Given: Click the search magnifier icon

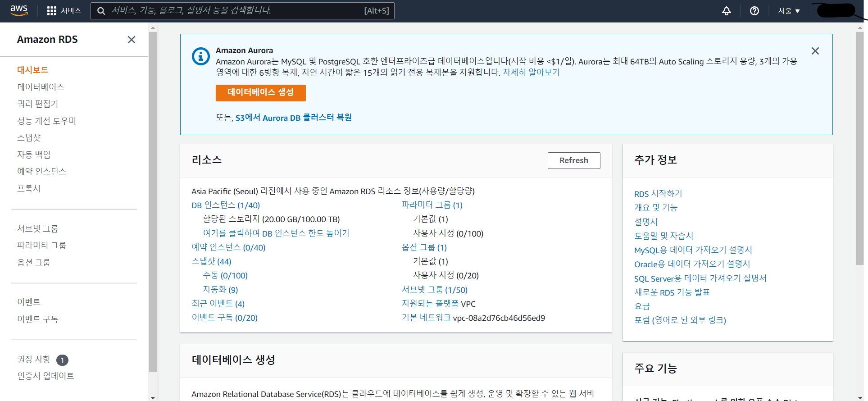Looking at the screenshot, I should pyautogui.click(x=101, y=11).
